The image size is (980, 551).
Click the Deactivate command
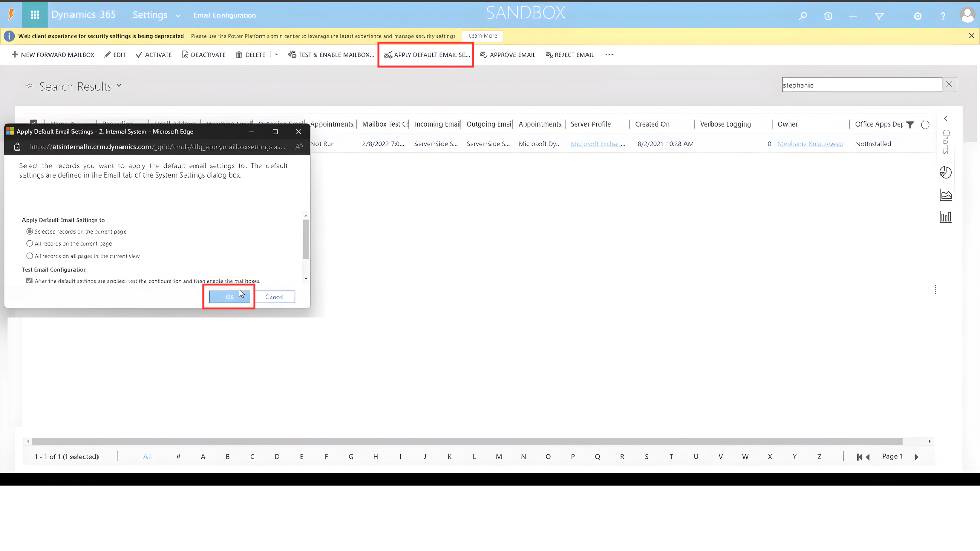click(204, 55)
